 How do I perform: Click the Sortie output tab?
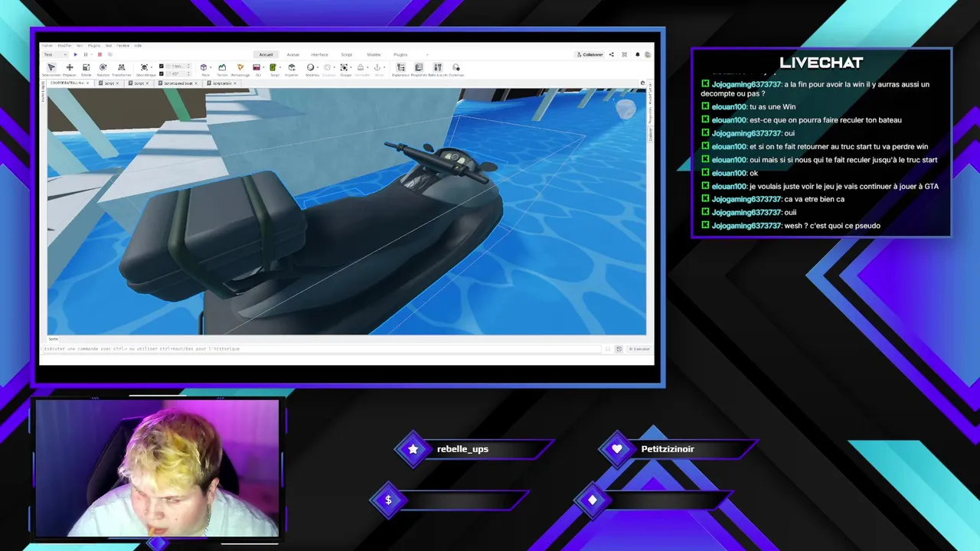click(53, 339)
